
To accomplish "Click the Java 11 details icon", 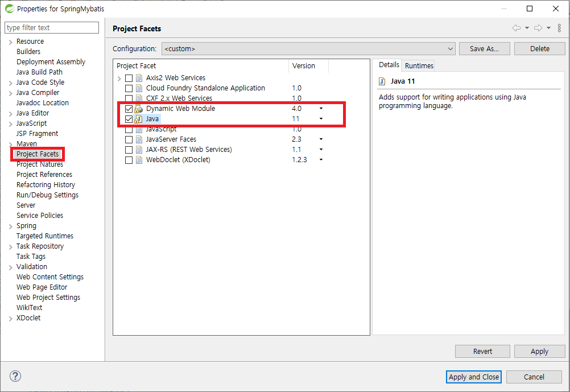I will (x=382, y=81).
